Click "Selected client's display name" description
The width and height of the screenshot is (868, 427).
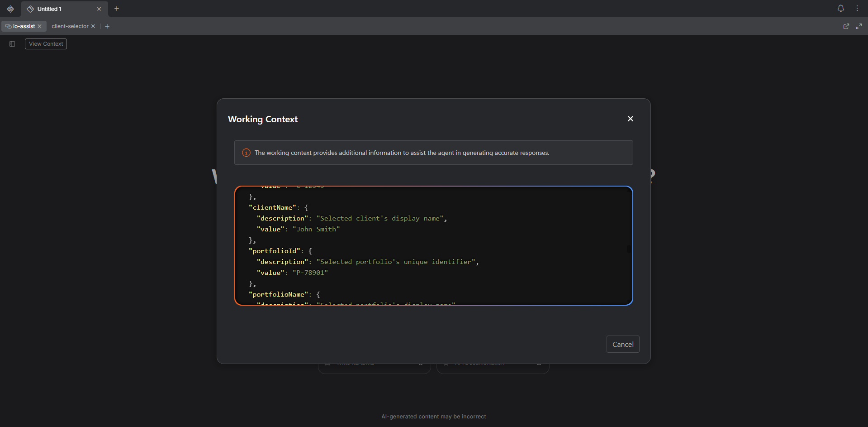tap(380, 218)
